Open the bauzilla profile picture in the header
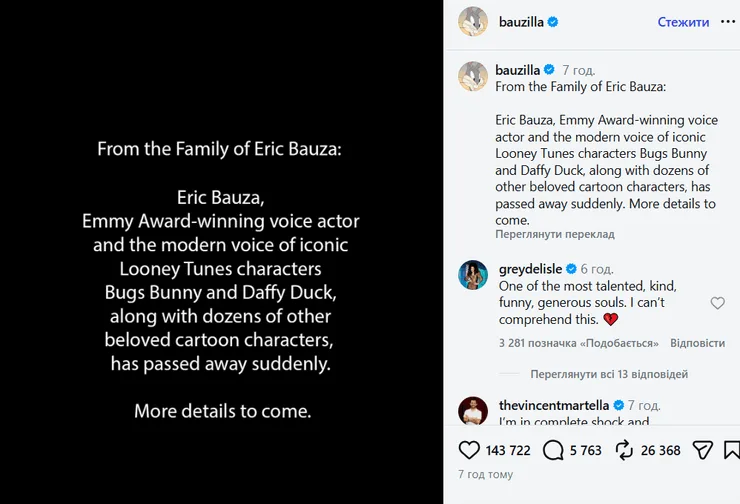 [473, 21]
